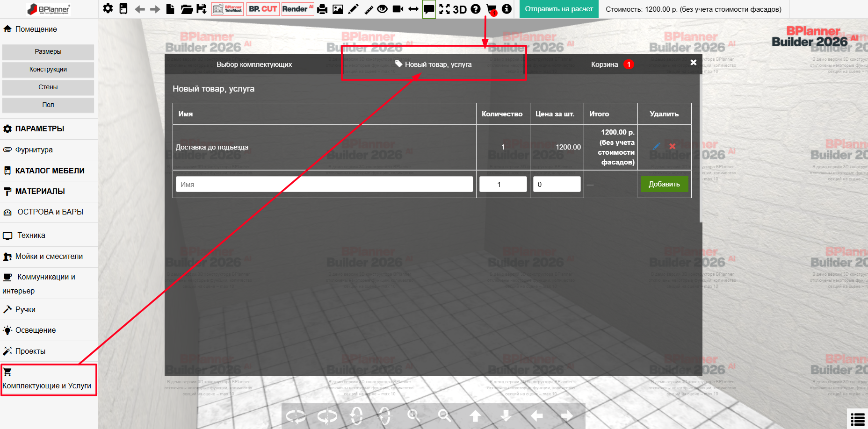Rotate the scene left around vertical axis

(x=296, y=416)
